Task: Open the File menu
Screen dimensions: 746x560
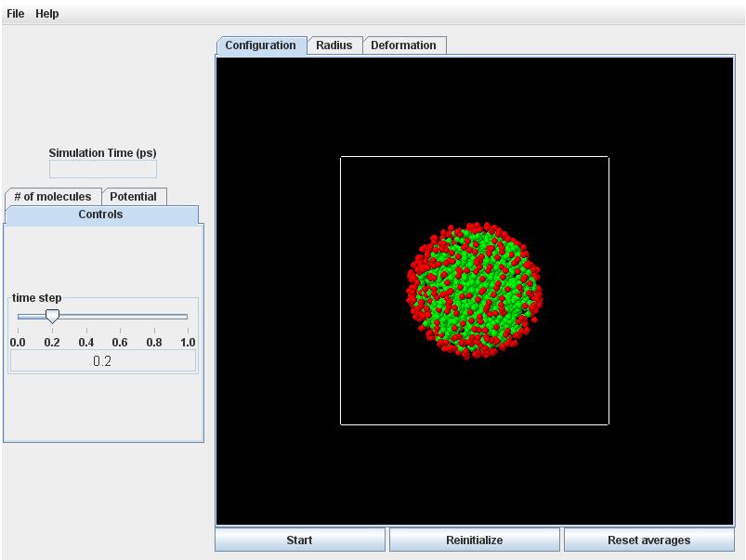Action: coord(15,13)
